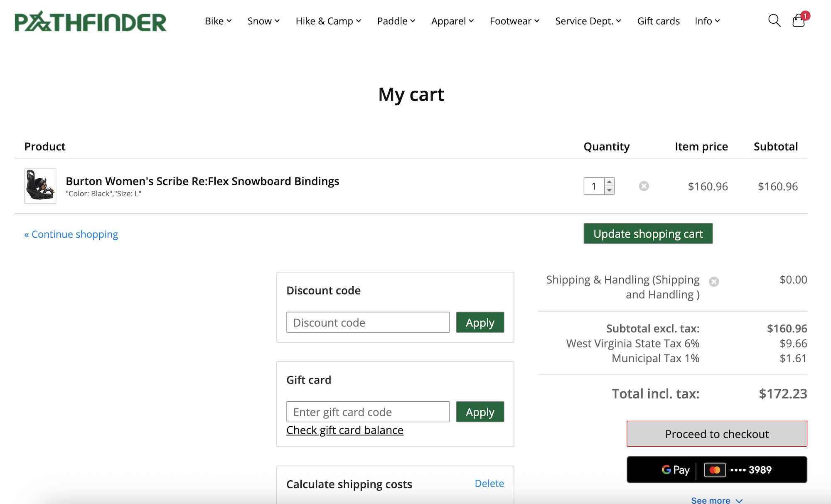Expand the Service Dept. menu

click(x=588, y=21)
